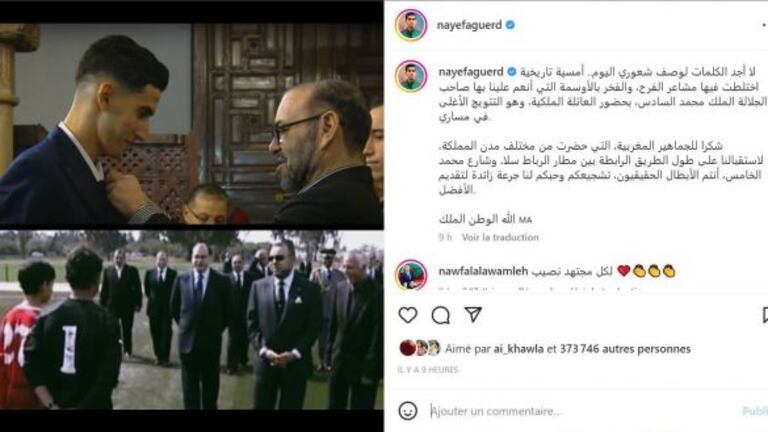Viewport: 768px width, 432px height.
Task: Click the blue verified badge in header
Action: (x=510, y=24)
